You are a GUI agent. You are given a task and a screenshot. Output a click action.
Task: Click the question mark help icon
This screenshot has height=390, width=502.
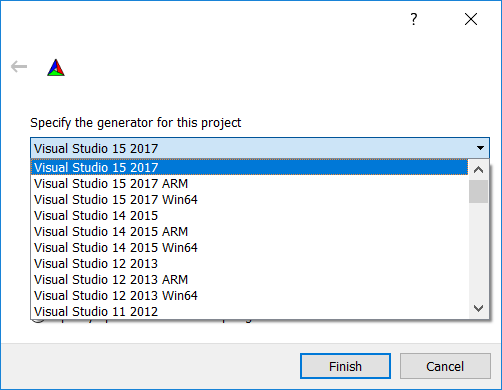[x=414, y=19]
